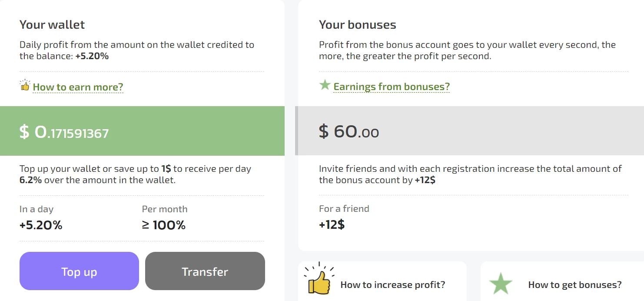This screenshot has height=301, width=644.
Task: Open the How to earn more link
Action: pos(78,87)
